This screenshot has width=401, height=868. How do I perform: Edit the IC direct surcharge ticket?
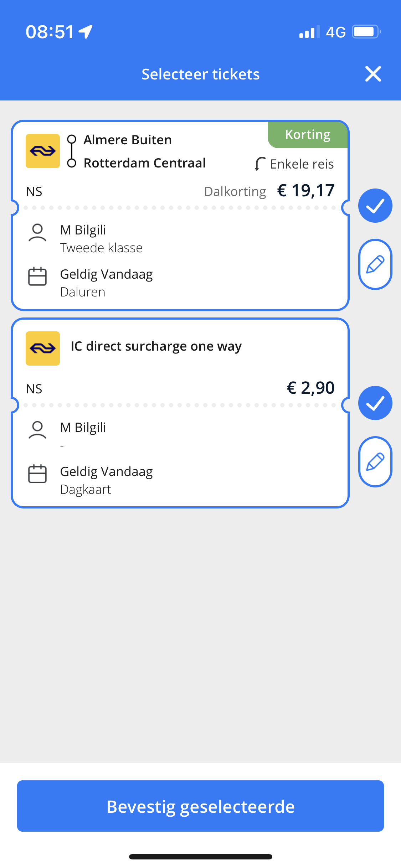tap(375, 462)
